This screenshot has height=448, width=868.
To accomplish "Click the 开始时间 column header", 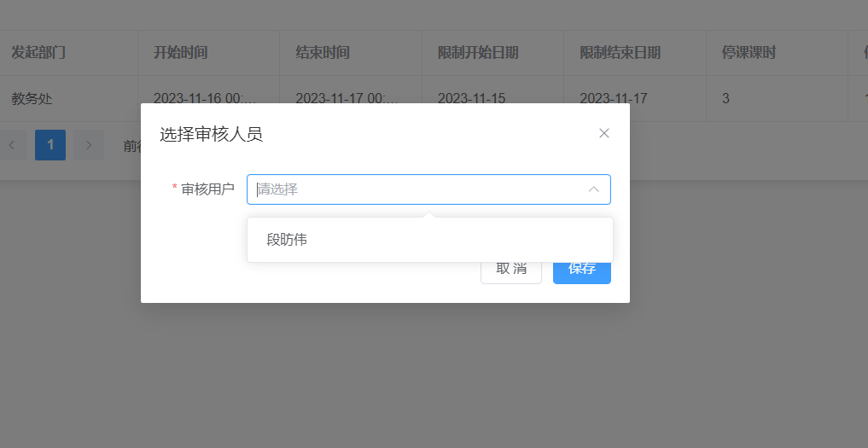I will coord(180,53).
